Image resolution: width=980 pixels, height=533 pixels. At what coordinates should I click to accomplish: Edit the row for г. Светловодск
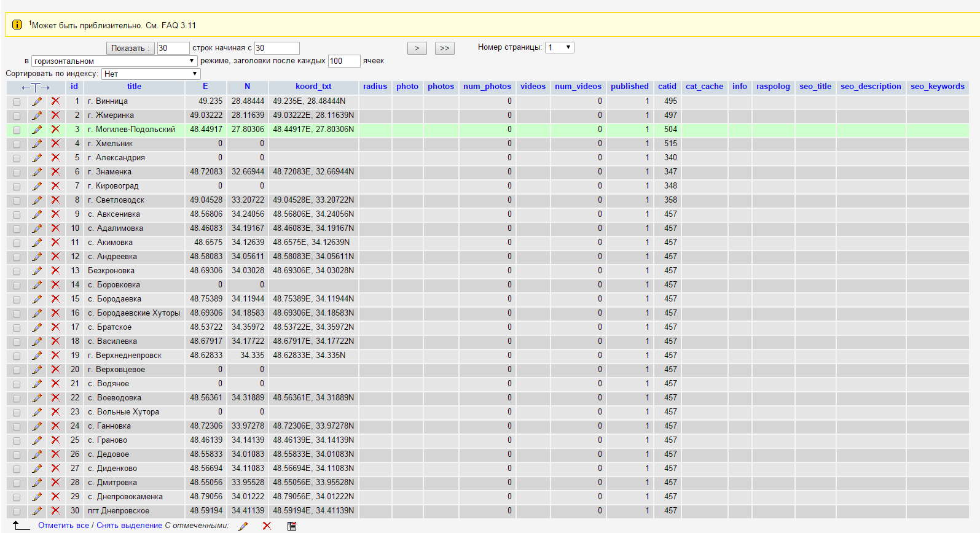pos(37,200)
